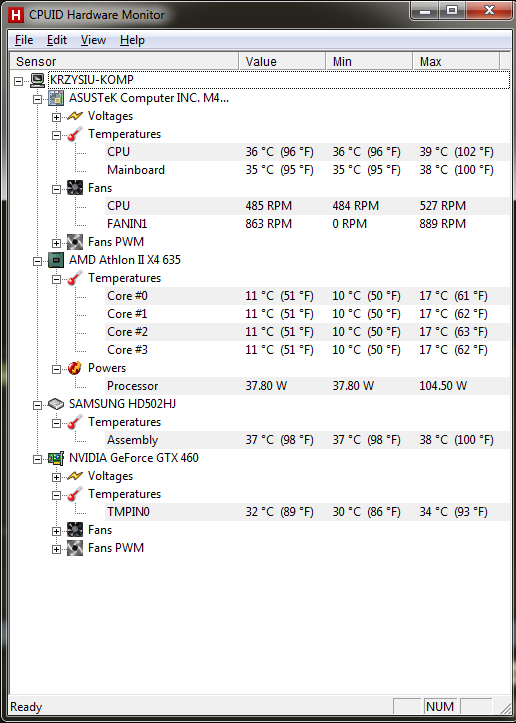Click the KRZYSIU-KOMP computer icon

pos(37,80)
